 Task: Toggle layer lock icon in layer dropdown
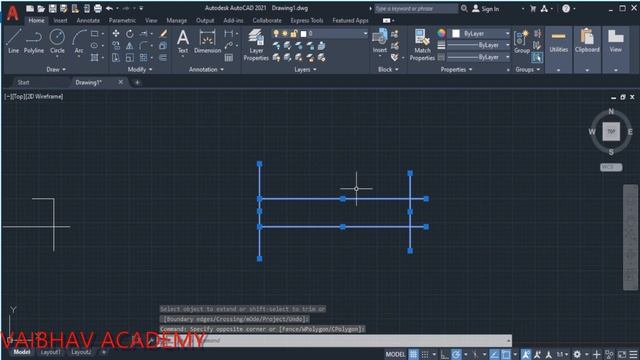pos(293,33)
